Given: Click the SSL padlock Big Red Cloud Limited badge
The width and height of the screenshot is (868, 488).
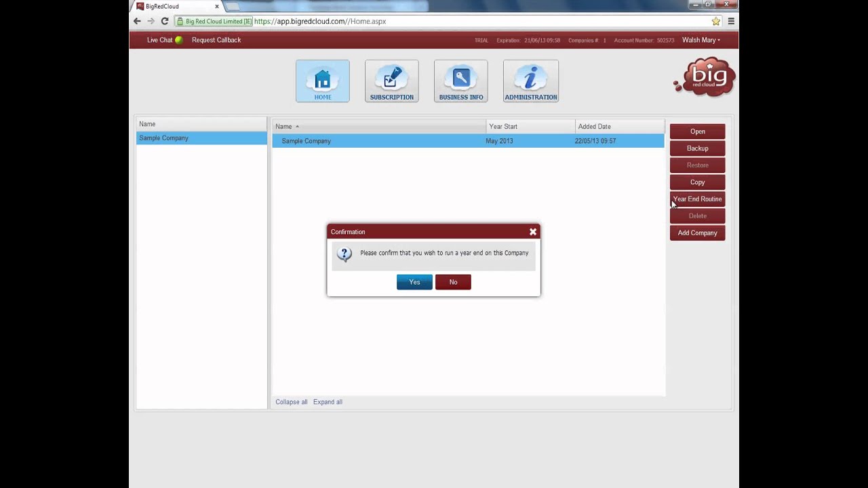Looking at the screenshot, I should (x=214, y=21).
